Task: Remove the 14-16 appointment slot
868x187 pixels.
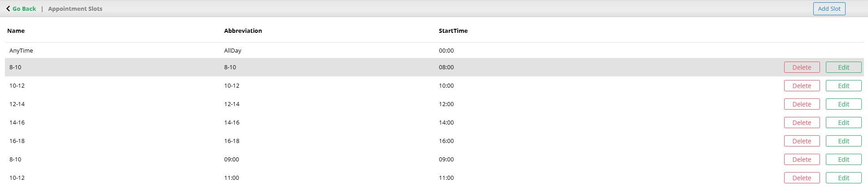Action: (x=802, y=123)
